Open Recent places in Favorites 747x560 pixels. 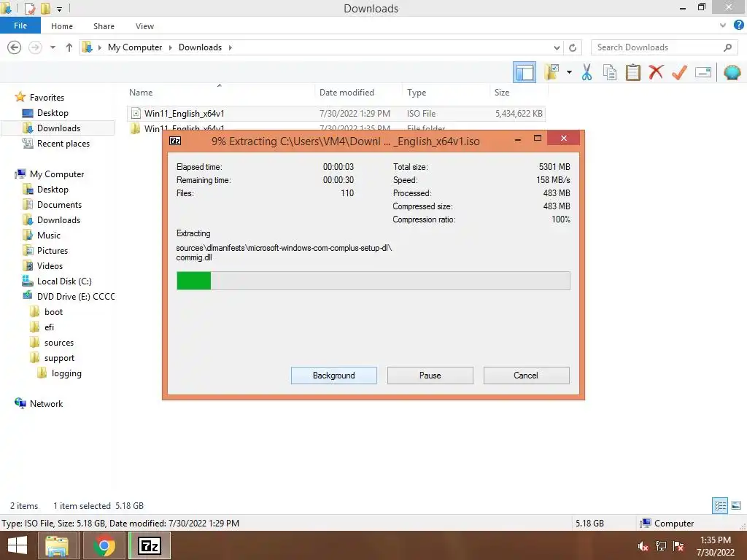63,144
